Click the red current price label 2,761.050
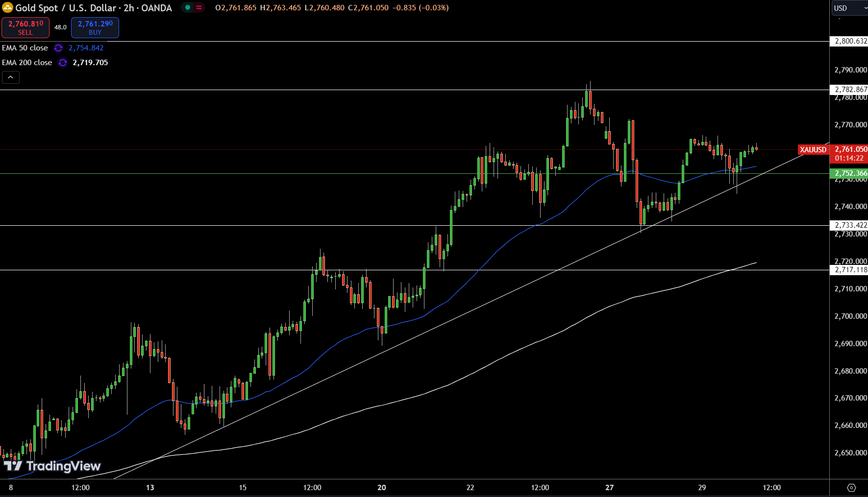868x497 pixels. click(x=851, y=149)
